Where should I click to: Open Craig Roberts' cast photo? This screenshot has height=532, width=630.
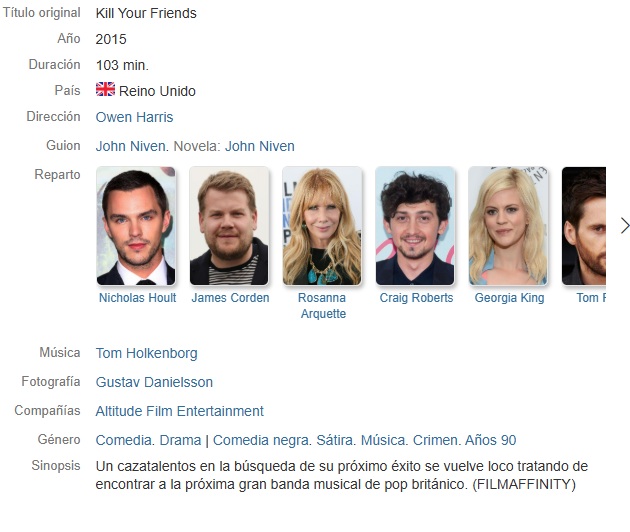tap(415, 226)
